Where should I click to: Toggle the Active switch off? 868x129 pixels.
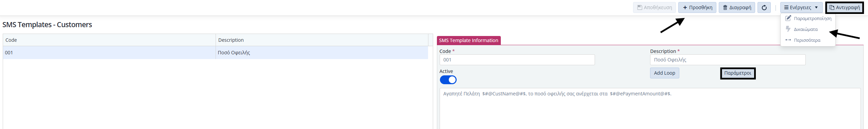point(448,80)
